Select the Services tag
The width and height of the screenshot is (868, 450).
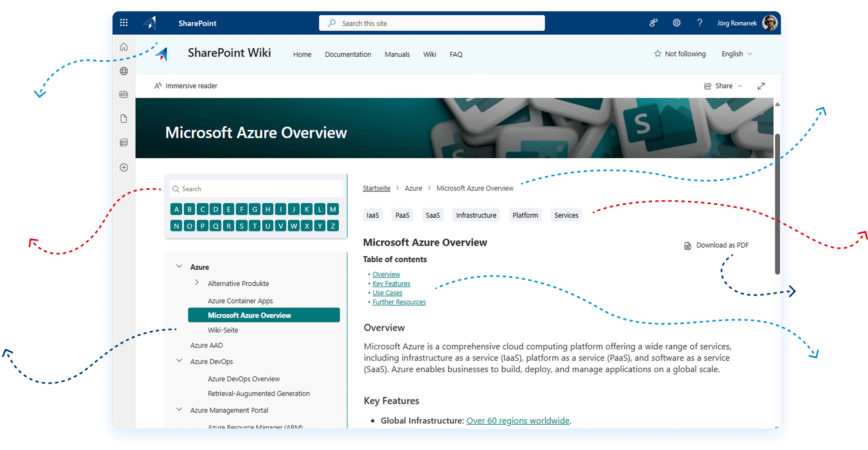566,215
